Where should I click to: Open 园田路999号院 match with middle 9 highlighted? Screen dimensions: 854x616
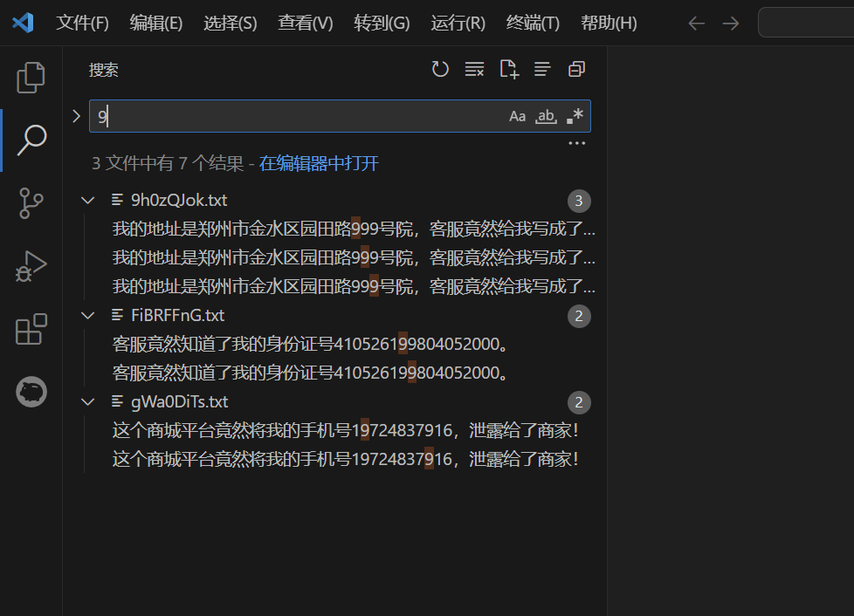click(x=354, y=258)
